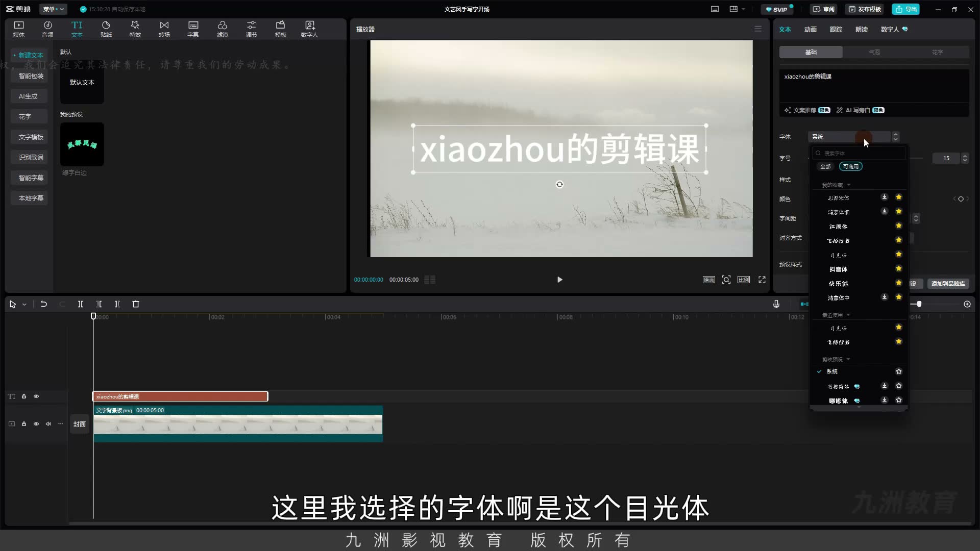Click the focus-frame icon beside 比例
The image size is (980, 551).
(x=726, y=280)
